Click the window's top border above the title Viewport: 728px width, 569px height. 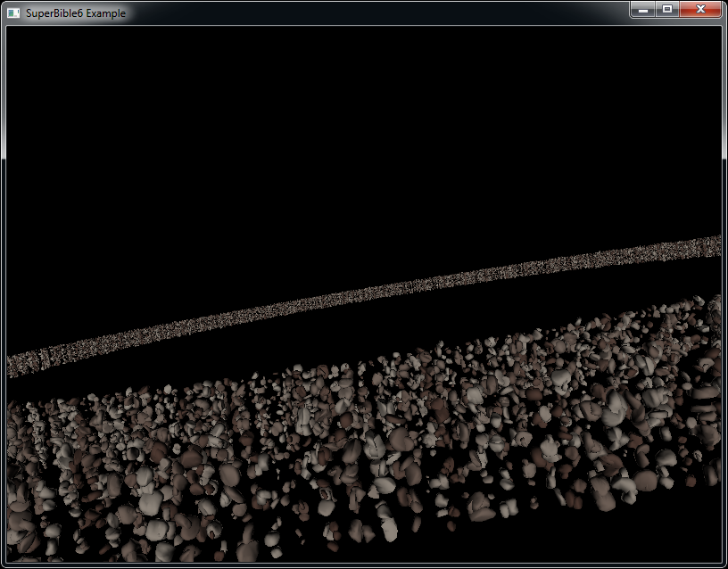(357, 2)
